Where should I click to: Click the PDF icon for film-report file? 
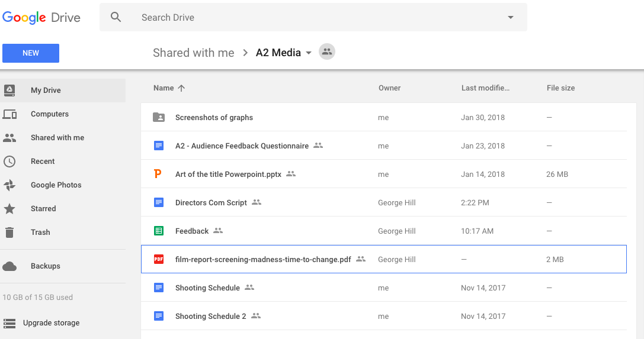pyautogui.click(x=159, y=259)
